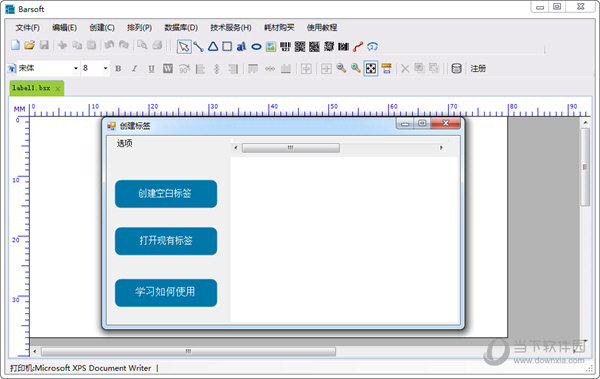Click the undo icon
The height and width of the screenshot is (379, 600).
pyautogui.click(x=109, y=45)
